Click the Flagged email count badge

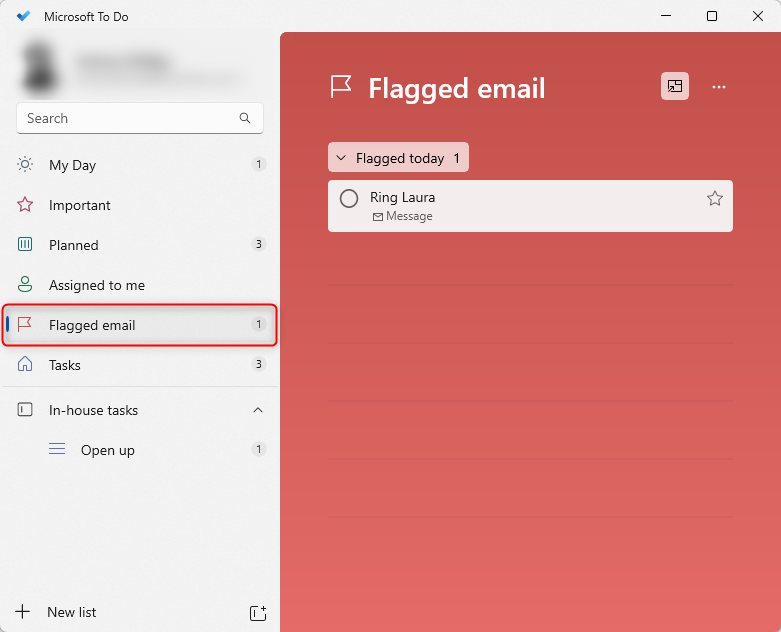tap(259, 324)
